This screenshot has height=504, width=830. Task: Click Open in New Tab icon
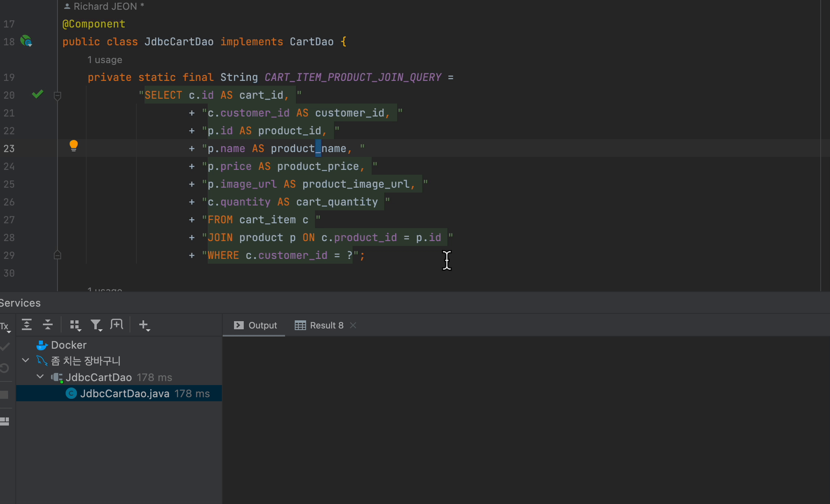click(117, 325)
